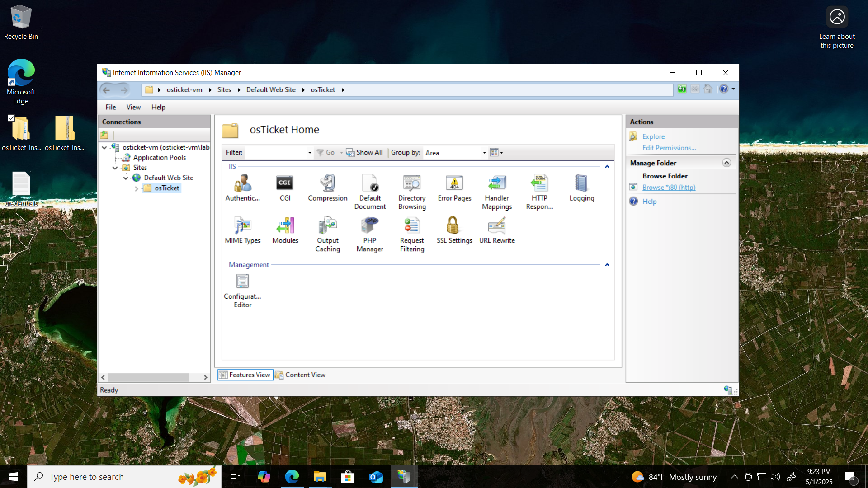Viewport: 868px width, 488px height.
Task: Click the Show All button
Action: tap(364, 153)
